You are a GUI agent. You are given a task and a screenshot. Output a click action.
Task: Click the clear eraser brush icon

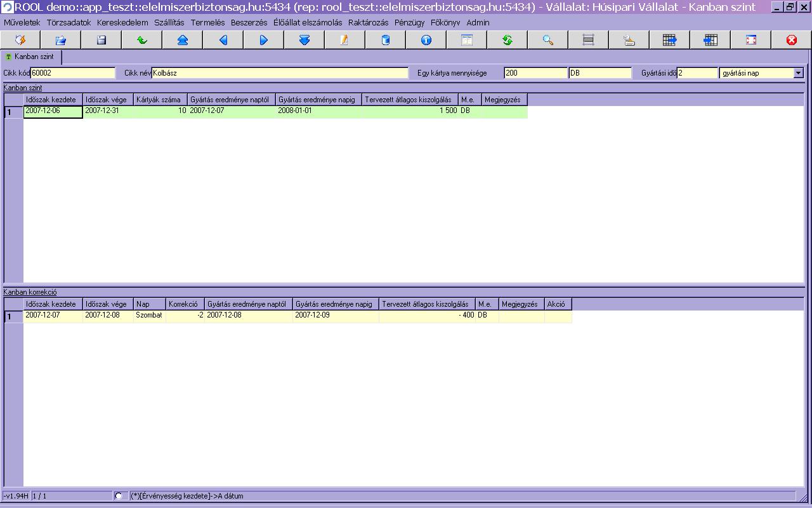point(629,40)
